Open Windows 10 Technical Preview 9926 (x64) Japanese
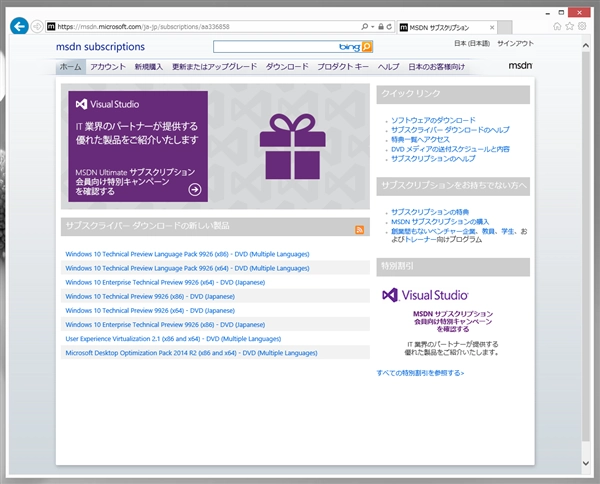This screenshot has width=600, height=484. click(150, 310)
